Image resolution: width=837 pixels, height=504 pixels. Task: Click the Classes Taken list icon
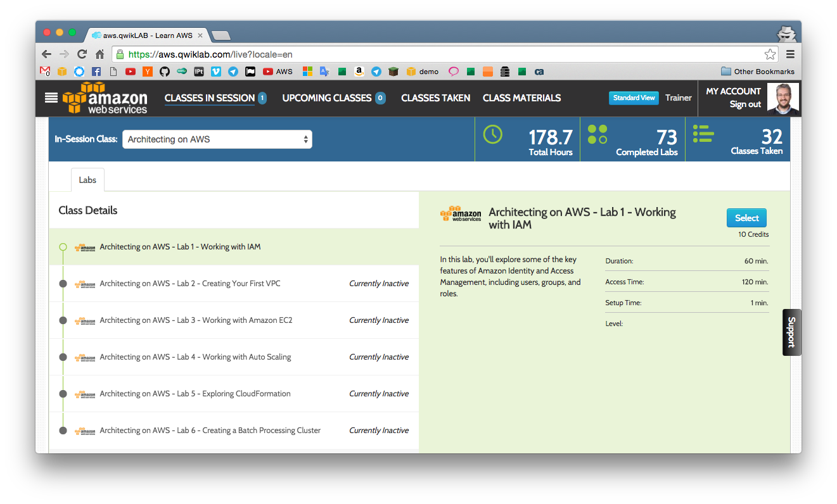click(x=703, y=133)
